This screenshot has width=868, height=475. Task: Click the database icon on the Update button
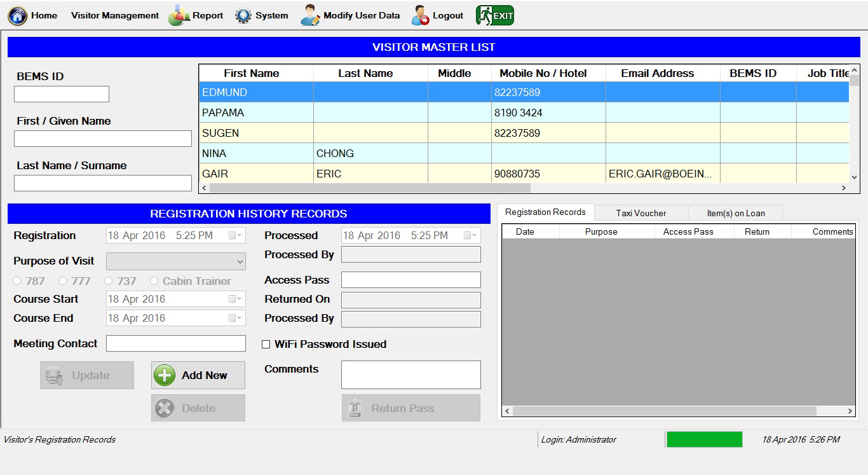(x=55, y=375)
